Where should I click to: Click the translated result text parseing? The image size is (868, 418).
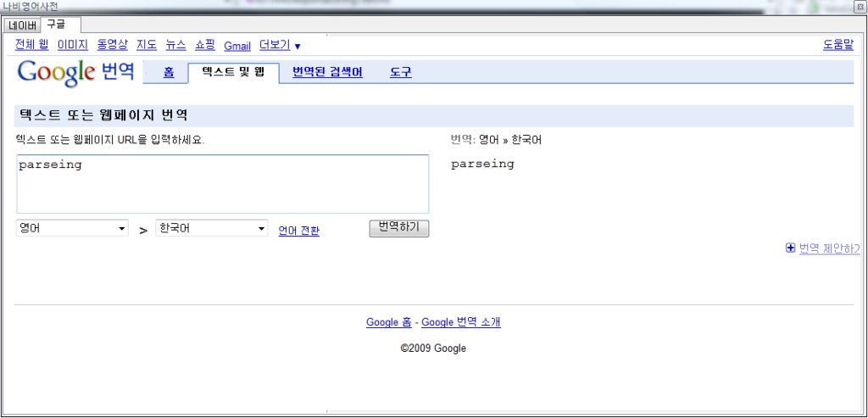pos(482,164)
